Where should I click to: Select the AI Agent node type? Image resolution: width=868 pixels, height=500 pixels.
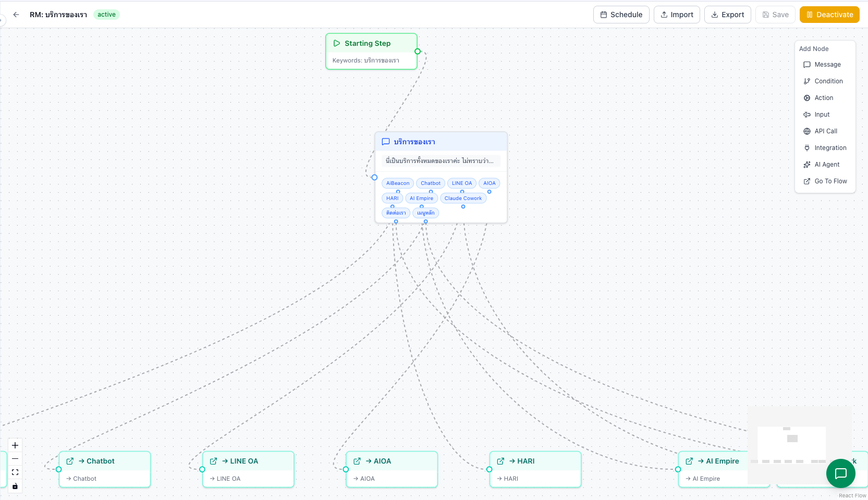pyautogui.click(x=827, y=164)
